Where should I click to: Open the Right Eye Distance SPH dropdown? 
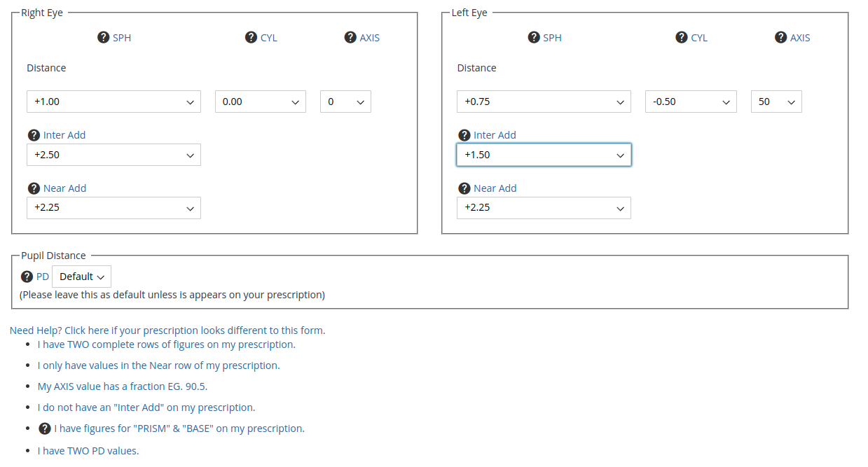113,102
